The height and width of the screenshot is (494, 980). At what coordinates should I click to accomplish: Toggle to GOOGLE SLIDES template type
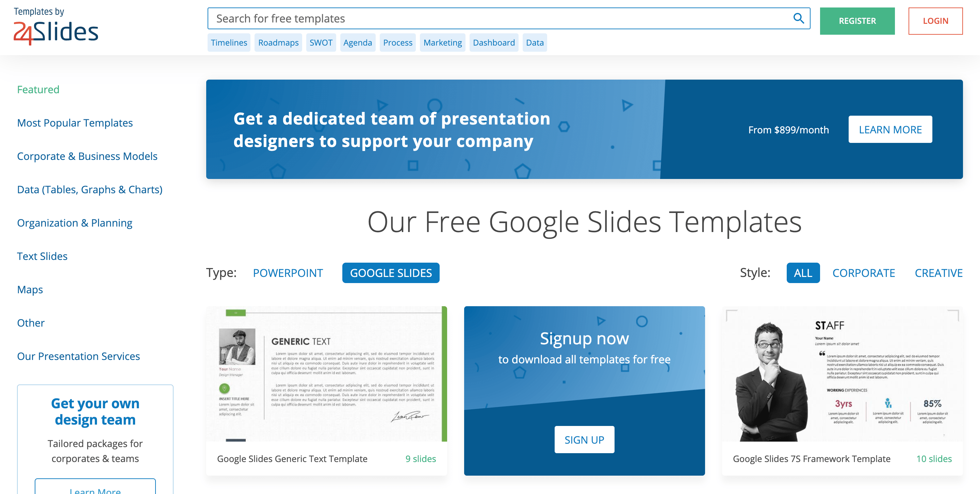[391, 272]
